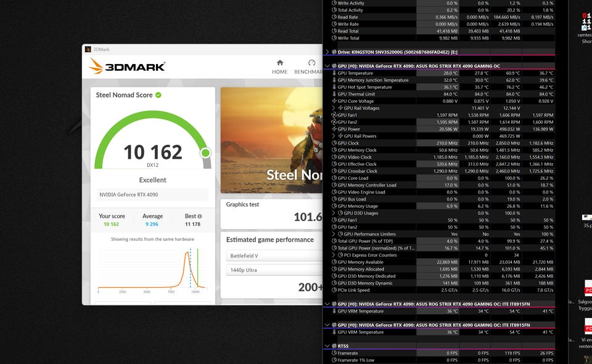
Task: Open the BENCHMARKS tab in 3DMark
Action: point(308,67)
